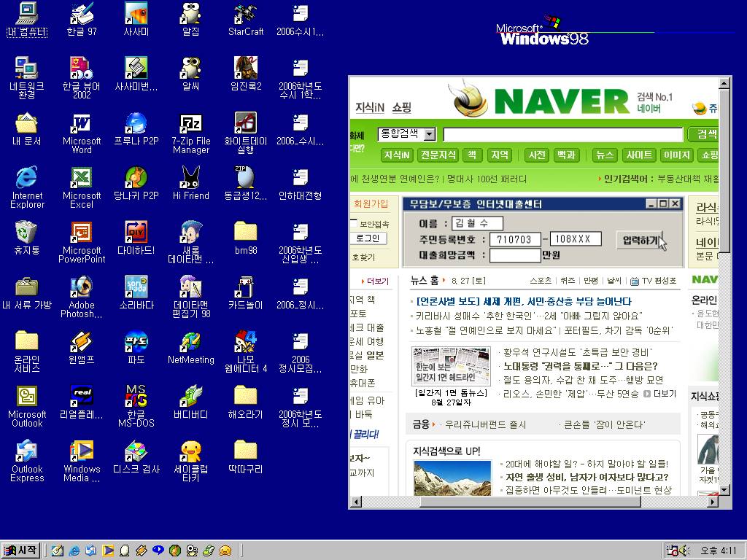Click the Naver search input field

(563, 134)
